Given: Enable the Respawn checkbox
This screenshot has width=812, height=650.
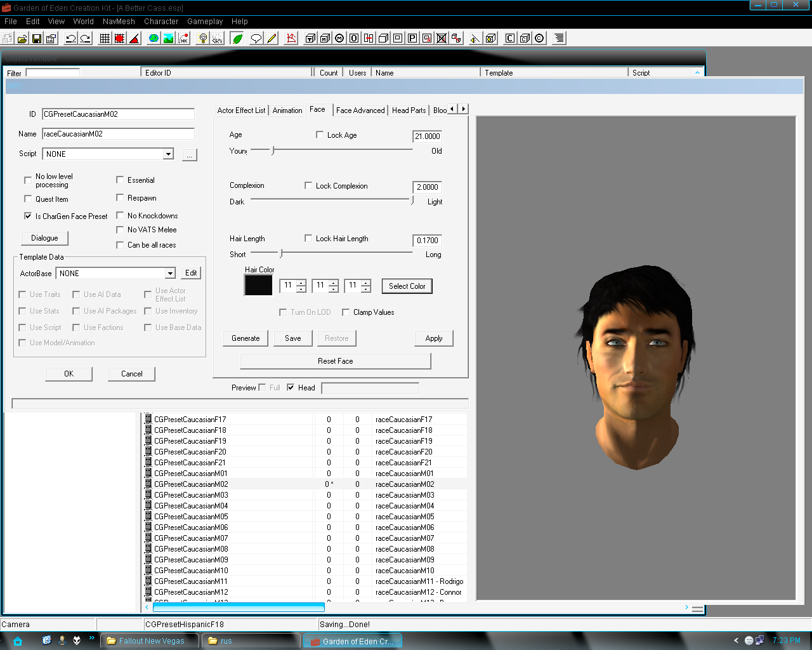Looking at the screenshot, I should click(x=120, y=197).
